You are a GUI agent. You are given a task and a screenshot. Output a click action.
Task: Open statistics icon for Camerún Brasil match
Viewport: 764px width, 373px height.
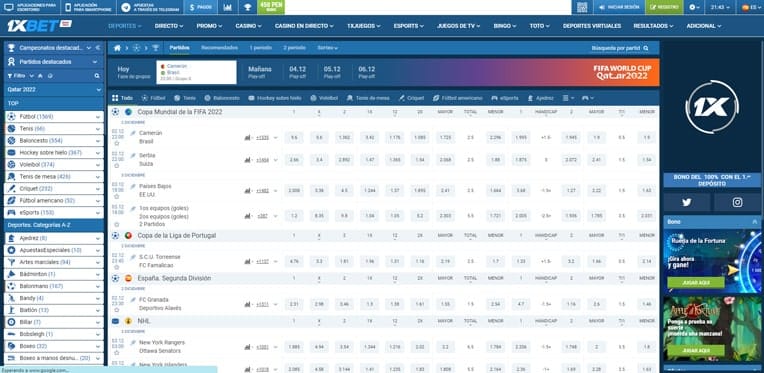coord(248,138)
